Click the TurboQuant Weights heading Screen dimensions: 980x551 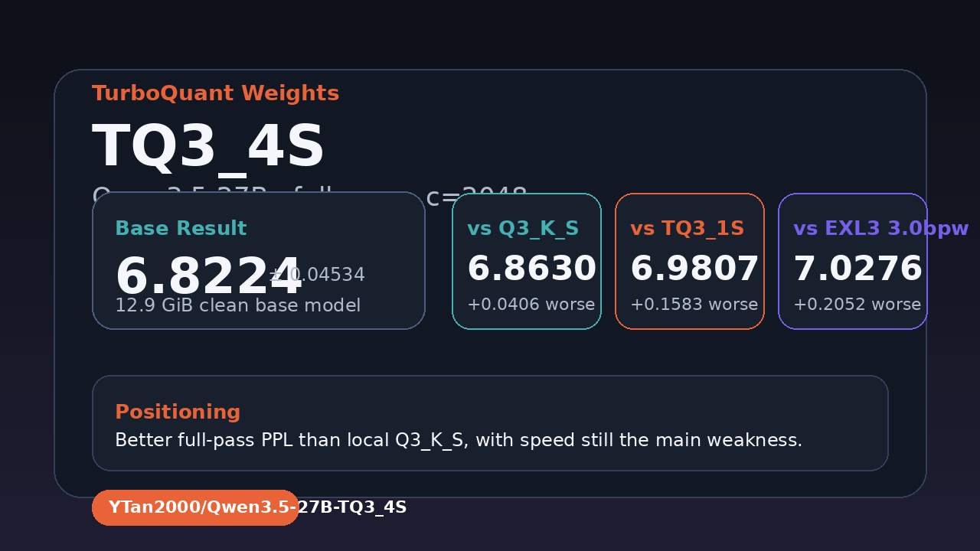click(x=215, y=93)
